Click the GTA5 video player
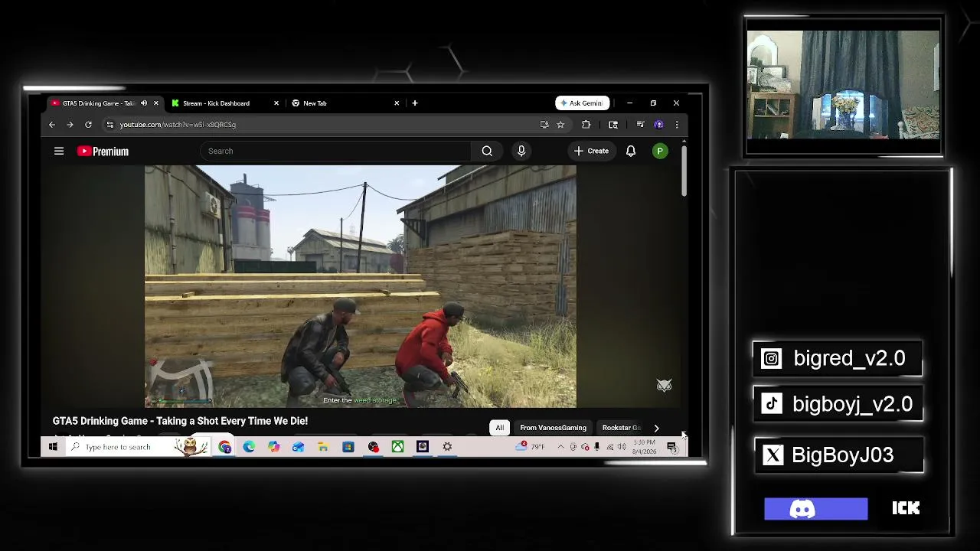This screenshot has height=551, width=980. coord(361,286)
